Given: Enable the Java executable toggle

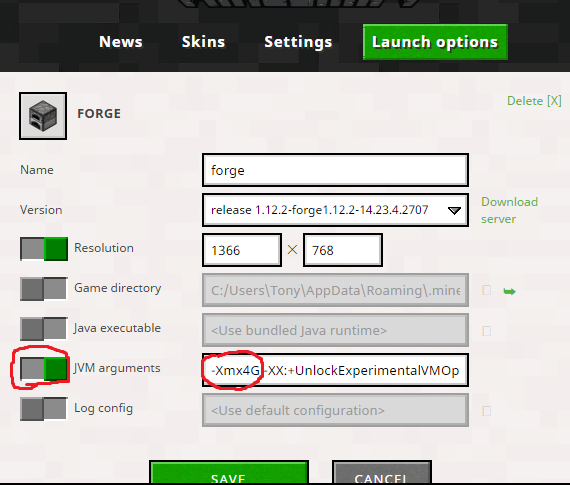Looking at the screenshot, I should [x=44, y=329].
